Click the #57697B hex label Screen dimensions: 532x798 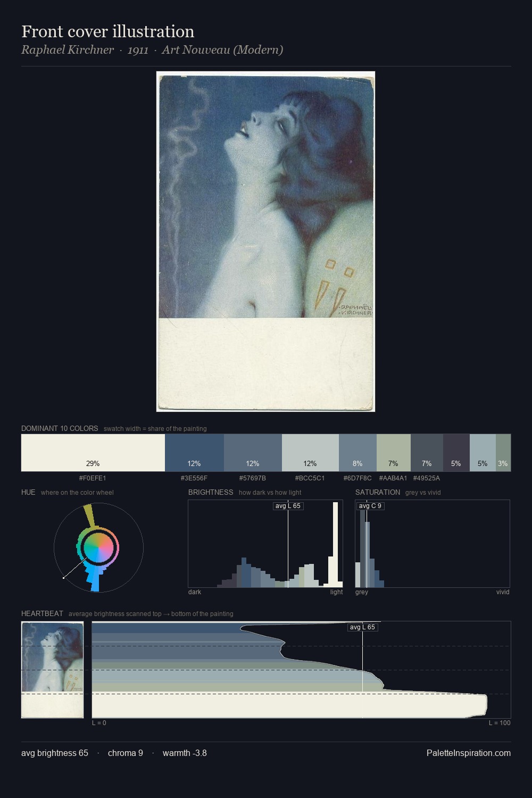pyautogui.click(x=253, y=478)
